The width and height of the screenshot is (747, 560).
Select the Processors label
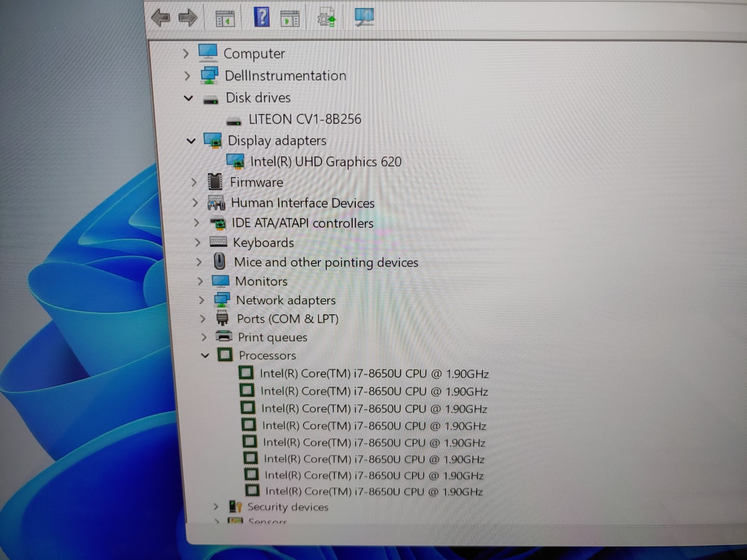click(267, 355)
